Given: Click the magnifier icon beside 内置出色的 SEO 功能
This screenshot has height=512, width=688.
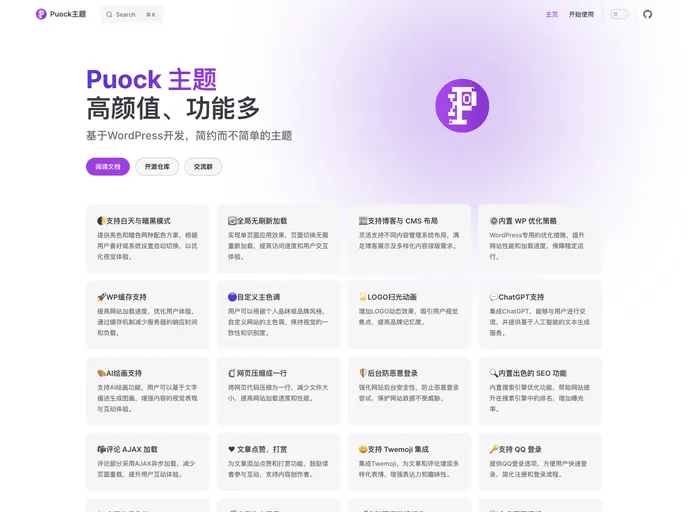Looking at the screenshot, I should (x=494, y=373).
